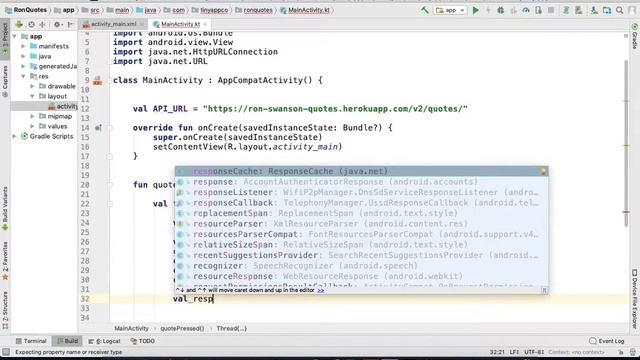The height and width of the screenshot is (360, 640).
Task: Open the SDK Manager icon
Action: (x=594, y=10)
